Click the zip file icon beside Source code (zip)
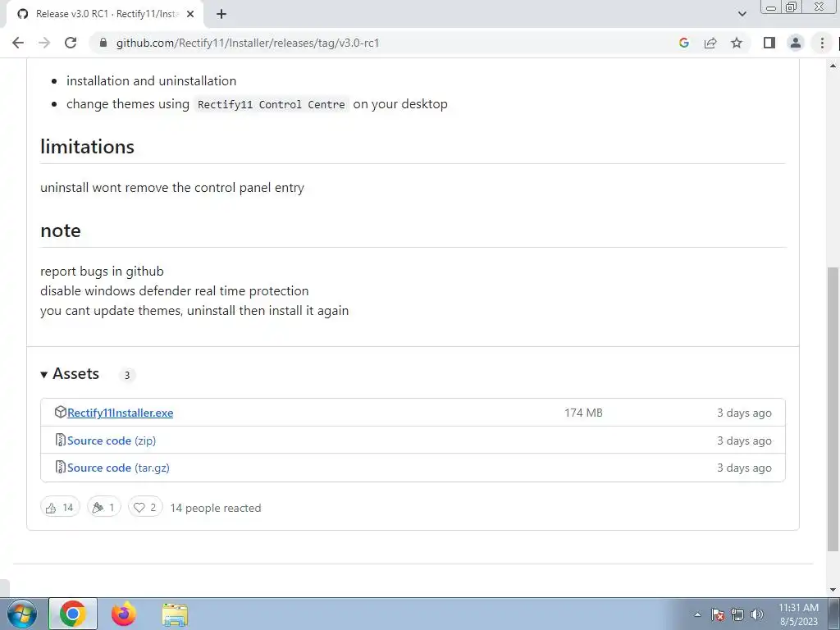 [x=61, y=440]
